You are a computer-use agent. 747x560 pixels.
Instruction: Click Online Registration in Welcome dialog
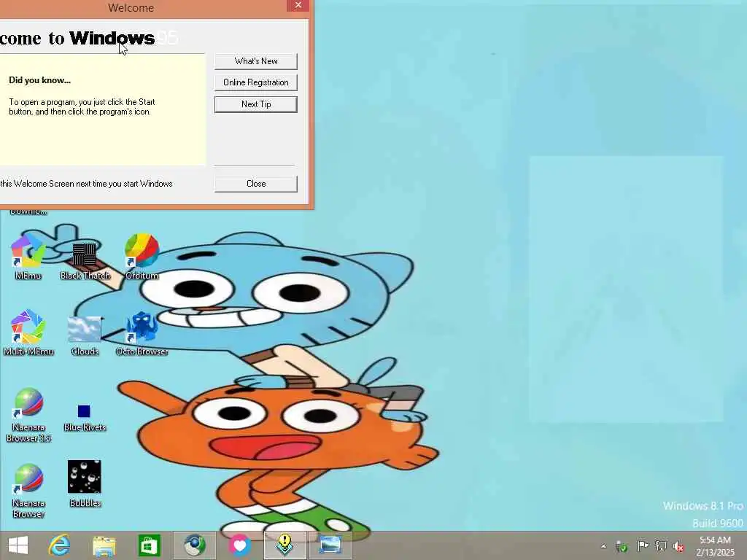[256, 82]
